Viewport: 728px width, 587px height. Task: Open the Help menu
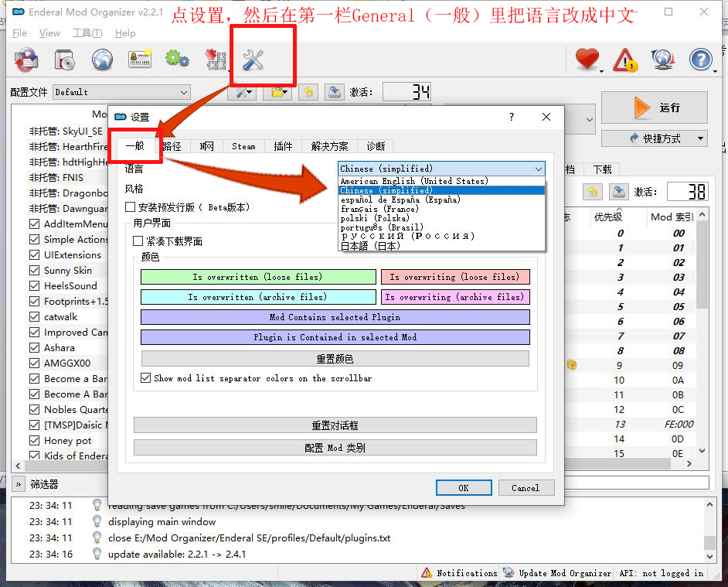(125, 33)
